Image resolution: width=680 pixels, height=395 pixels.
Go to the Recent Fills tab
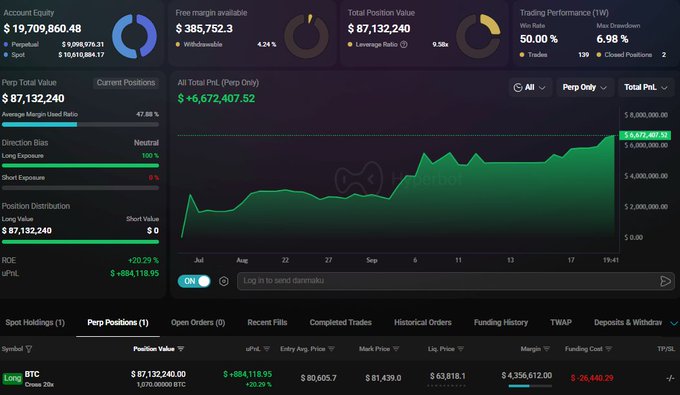[x=267, y=322]
